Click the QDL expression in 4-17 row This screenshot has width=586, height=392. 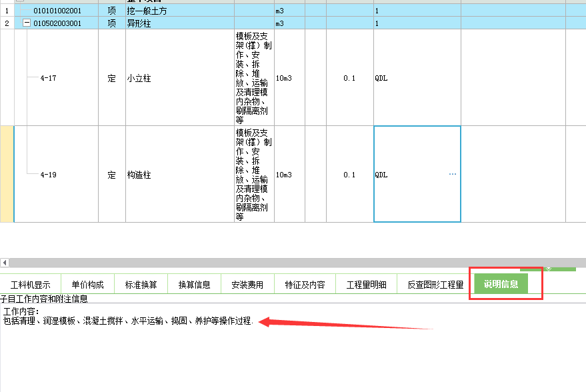(417, 78)
